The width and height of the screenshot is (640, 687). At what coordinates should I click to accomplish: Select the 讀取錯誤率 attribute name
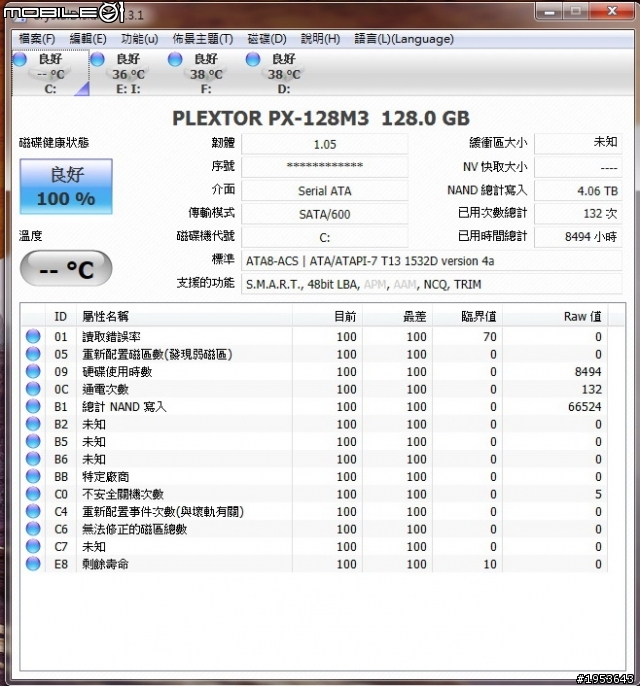(112, 336)
